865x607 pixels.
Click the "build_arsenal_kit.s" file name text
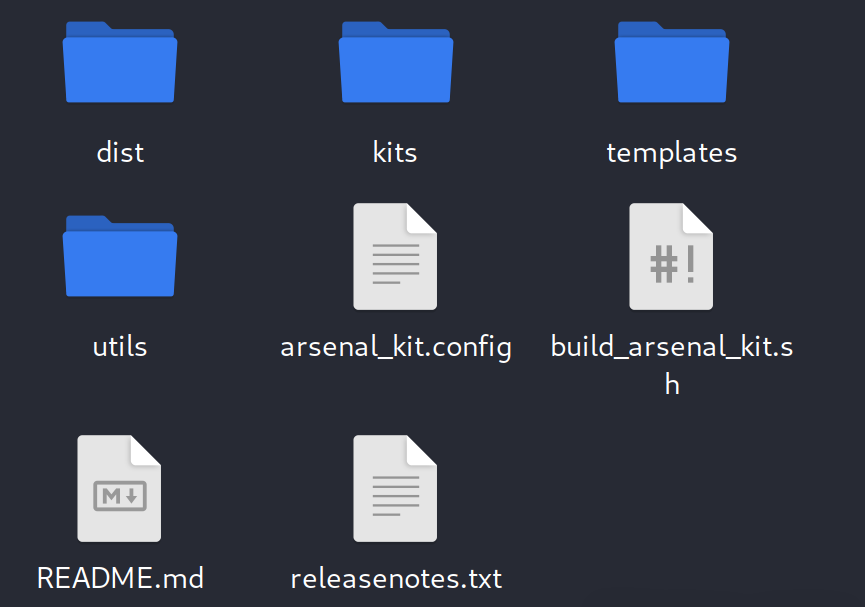coord(671,347)
